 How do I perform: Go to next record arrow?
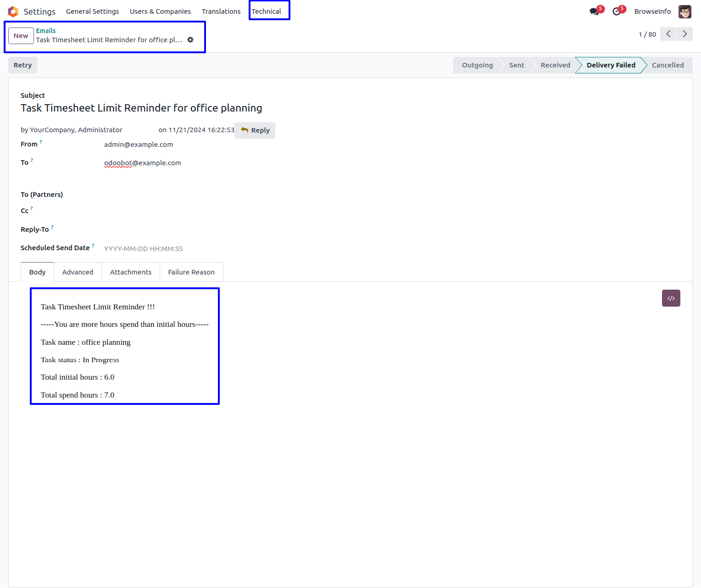[x=684, y=34]
